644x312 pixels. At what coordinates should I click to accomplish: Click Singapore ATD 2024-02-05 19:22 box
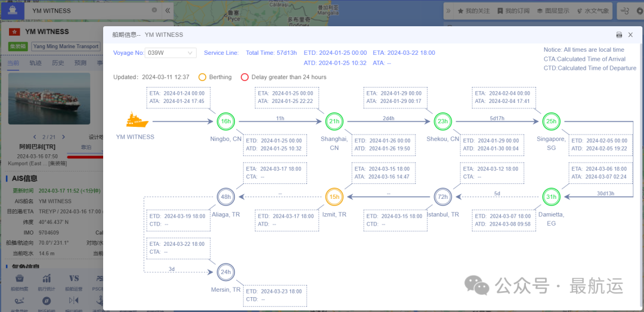click(600, 145)
